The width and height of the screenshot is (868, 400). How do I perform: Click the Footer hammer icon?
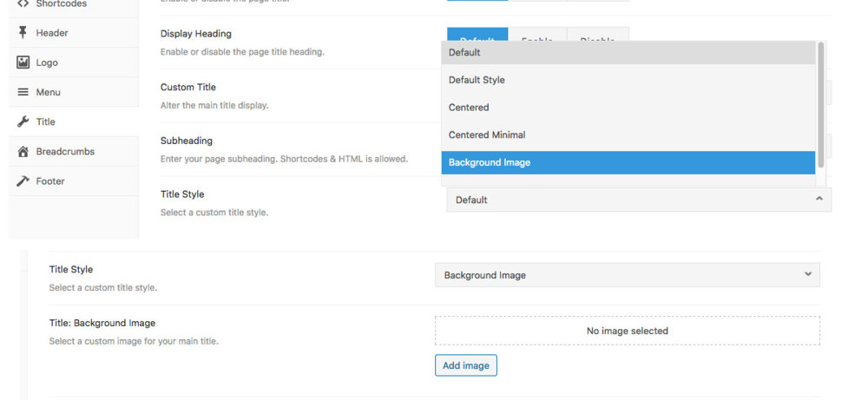23,181
